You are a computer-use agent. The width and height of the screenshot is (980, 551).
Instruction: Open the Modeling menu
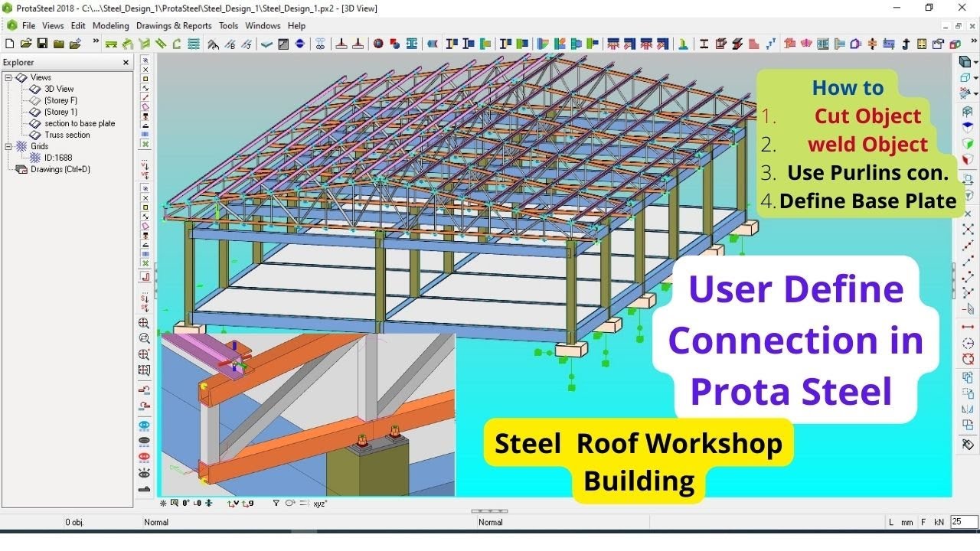click(x=111, y=25)
